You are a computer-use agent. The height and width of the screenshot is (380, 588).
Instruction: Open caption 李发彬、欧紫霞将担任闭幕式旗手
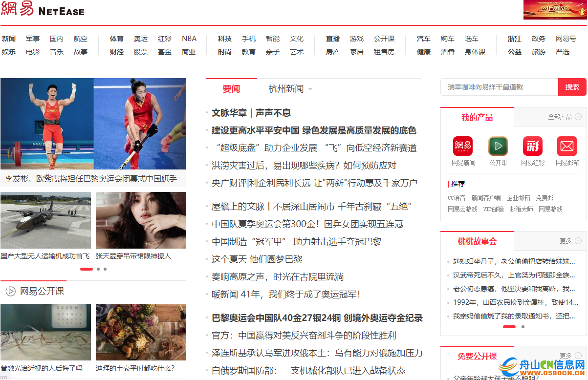point(91,179)
